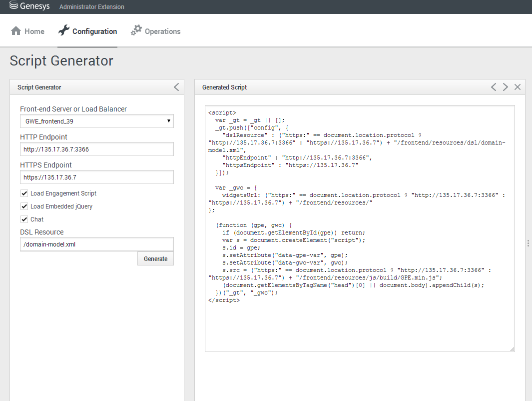The image size is (532, 401).
Task: Open the Operations menu
Action: click(162, 31)
